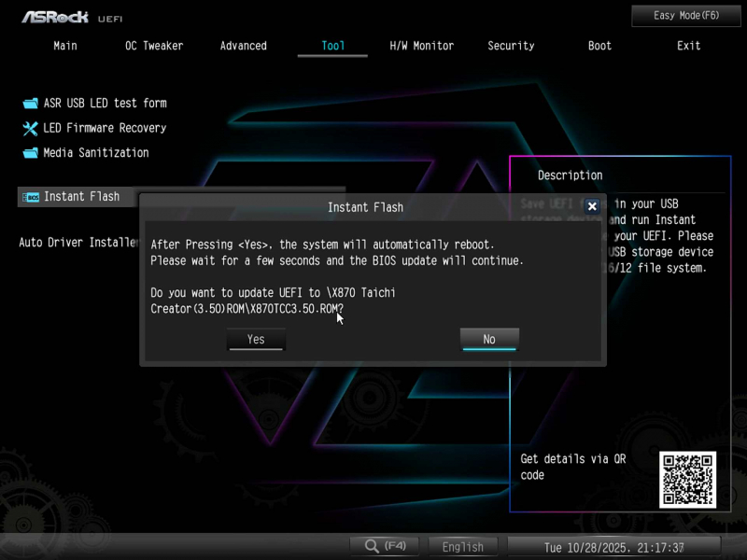The height and width of the screenshot is (560, 747).
Task: Click the magnifier search (F4) icon
Action: pos(372,546)
